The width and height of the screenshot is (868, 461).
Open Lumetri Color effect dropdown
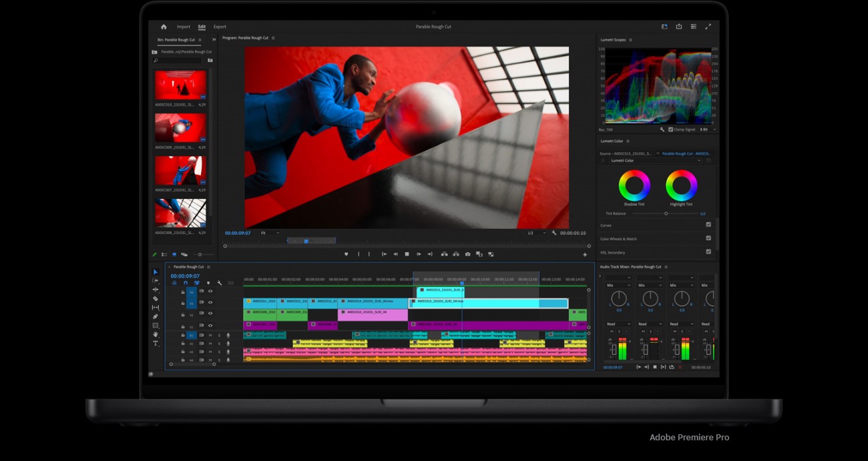coord(654,160)
